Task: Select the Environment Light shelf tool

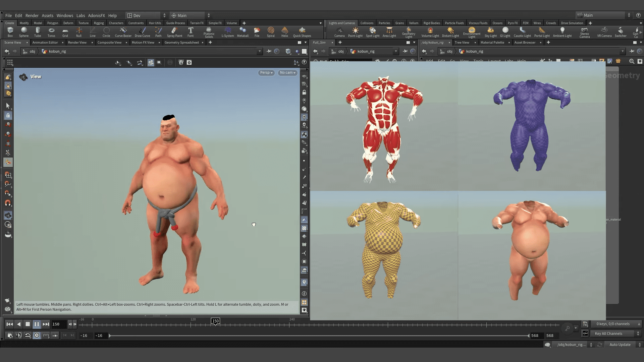Action: pos(472,32)
